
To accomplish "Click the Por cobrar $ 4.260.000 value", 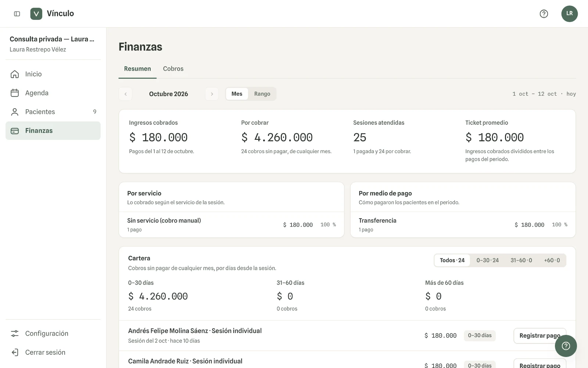I will click(x=277, y=137).
